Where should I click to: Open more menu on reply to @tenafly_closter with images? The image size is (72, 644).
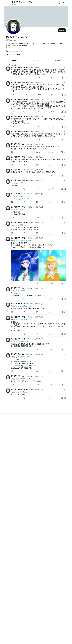pyautogui.click(x=65, y=238)
